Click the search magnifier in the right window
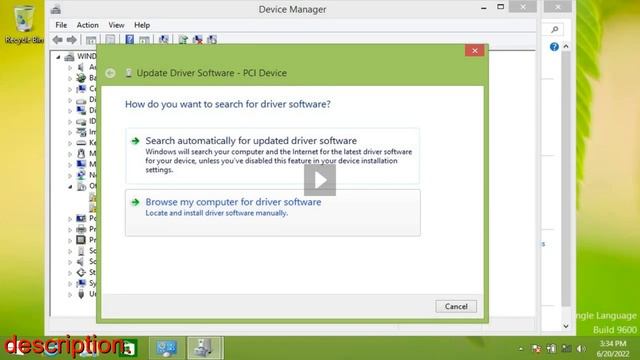640x360 pixels. (x=554, y=29)
